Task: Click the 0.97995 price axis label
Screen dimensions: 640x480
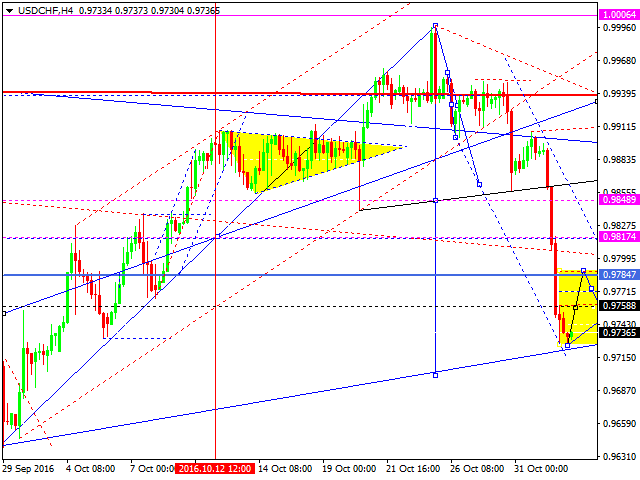Action: [x=620, y=259]
